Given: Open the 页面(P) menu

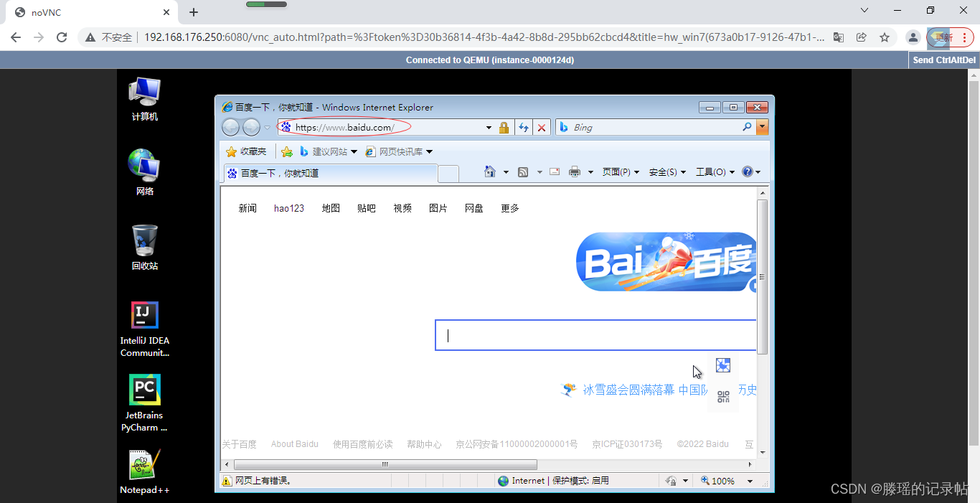Looking at the screenshot, I should (621, 172).
